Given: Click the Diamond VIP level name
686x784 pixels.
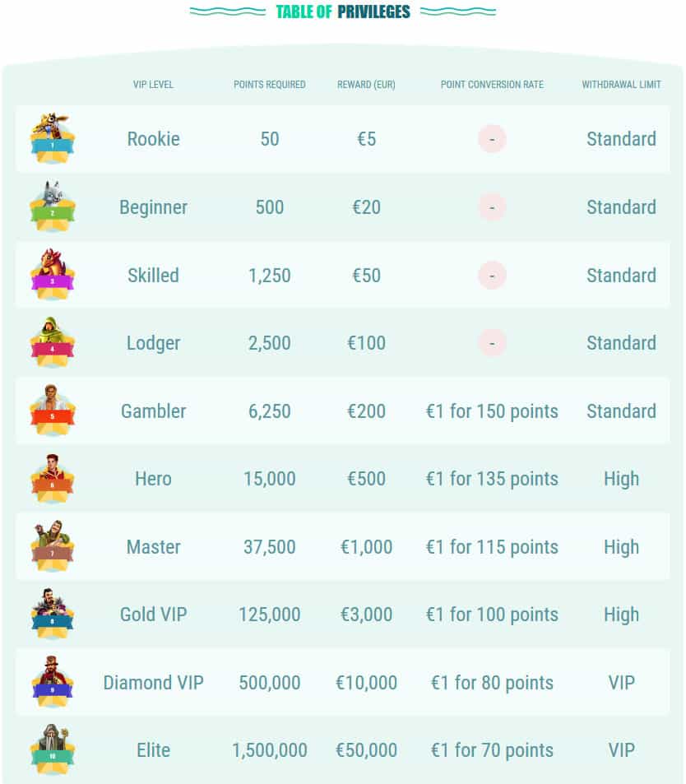Looking at the screenshot, I should (154, 683).
